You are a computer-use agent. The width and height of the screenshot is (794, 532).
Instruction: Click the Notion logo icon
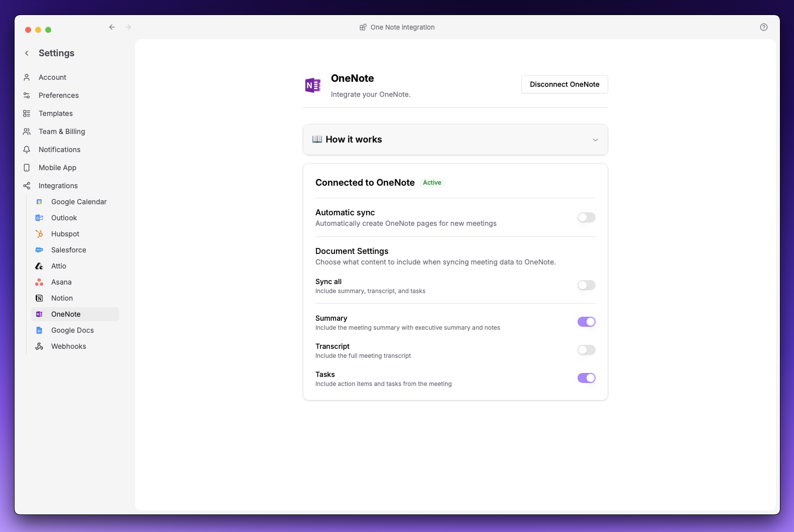pos(39,298)
